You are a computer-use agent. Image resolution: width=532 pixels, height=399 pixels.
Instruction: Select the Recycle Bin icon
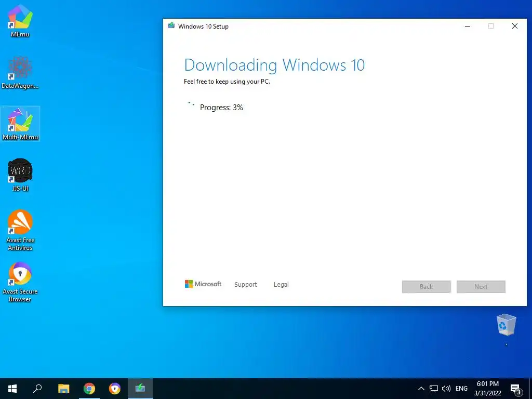(x=506, y=325)
